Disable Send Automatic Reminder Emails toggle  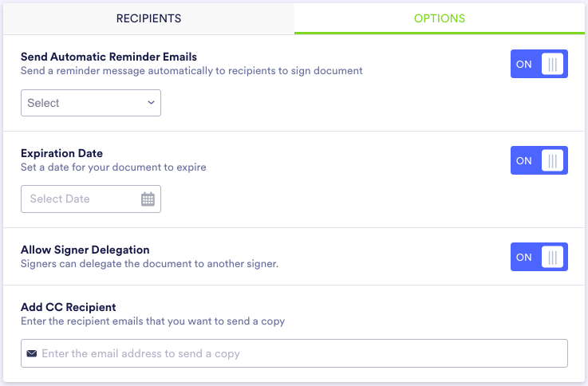539,65
